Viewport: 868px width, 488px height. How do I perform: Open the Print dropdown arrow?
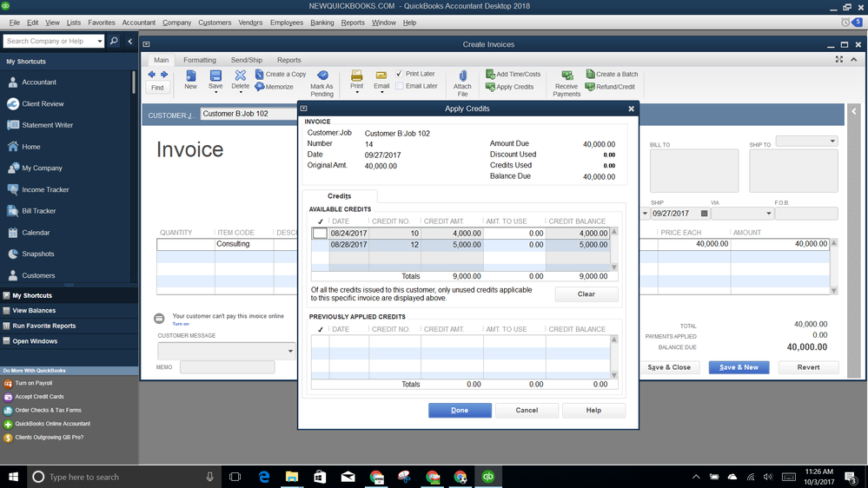click(x=356, y=92)
